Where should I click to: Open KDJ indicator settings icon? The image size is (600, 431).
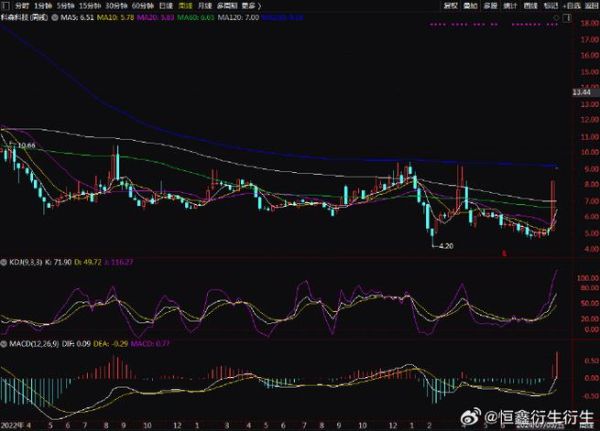click(x=4, y=262)
